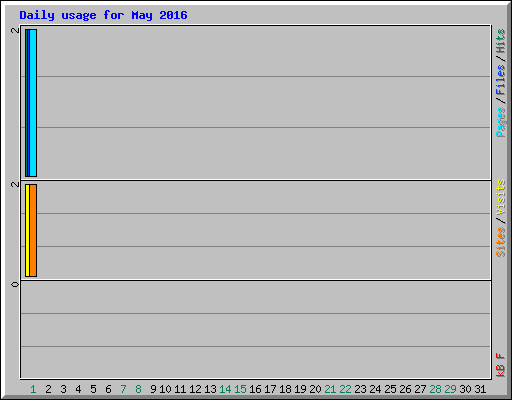Click day 17 on the x-axis

[270, 389]
